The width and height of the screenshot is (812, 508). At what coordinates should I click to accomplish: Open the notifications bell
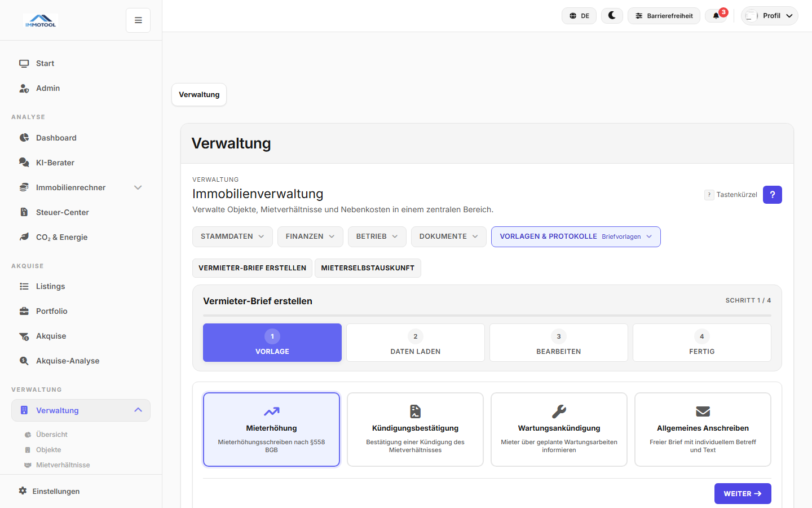(717, 16)
